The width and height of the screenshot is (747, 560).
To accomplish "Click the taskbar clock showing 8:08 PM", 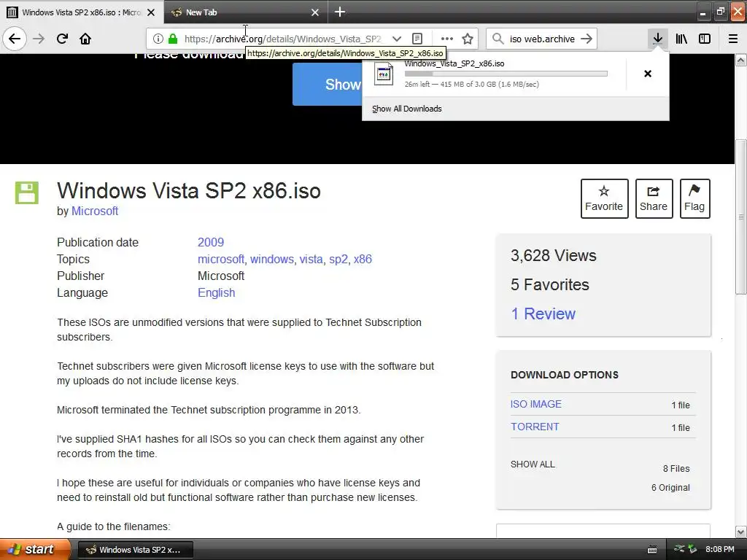I will click(x=719, y=550).
